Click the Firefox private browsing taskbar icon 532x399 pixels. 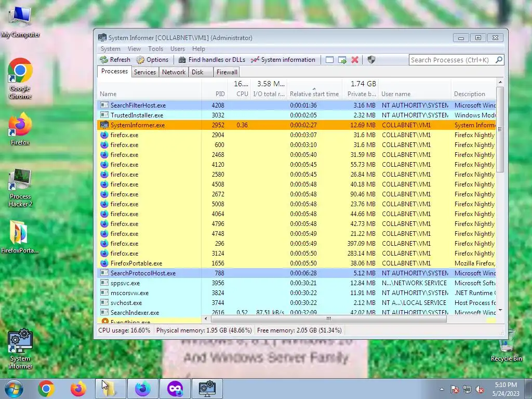[x=175, y=389]
